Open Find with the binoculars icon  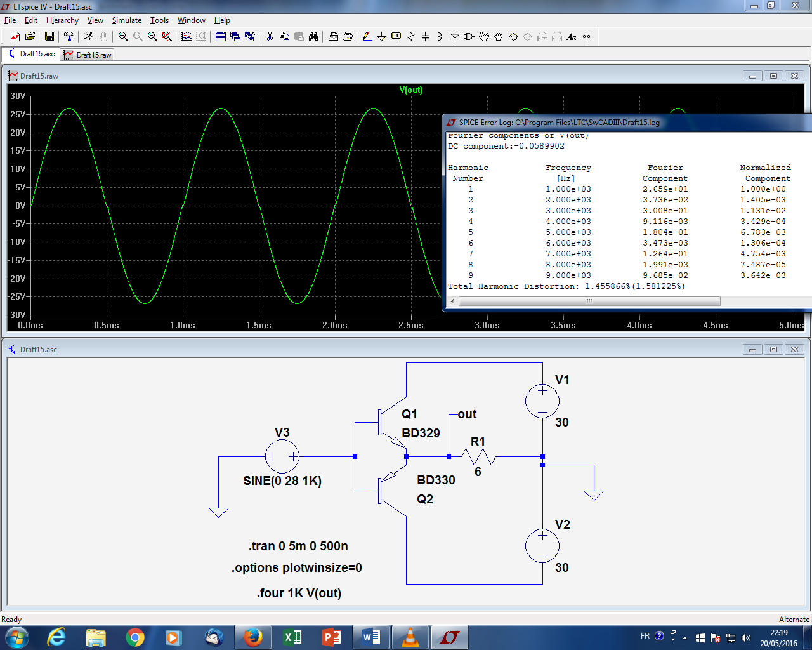[313, 37]
